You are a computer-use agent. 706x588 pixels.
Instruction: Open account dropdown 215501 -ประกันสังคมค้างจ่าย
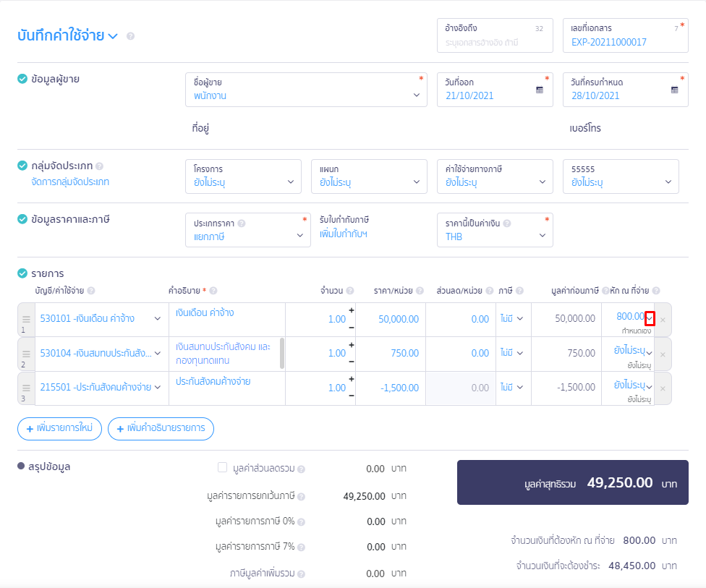[102, 387]
